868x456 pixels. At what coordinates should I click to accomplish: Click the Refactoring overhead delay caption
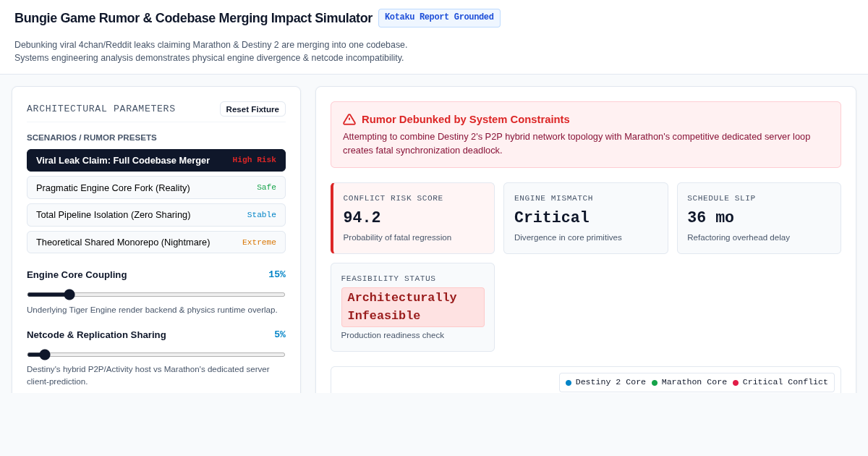pyautogui.click(x=739, y=237)
